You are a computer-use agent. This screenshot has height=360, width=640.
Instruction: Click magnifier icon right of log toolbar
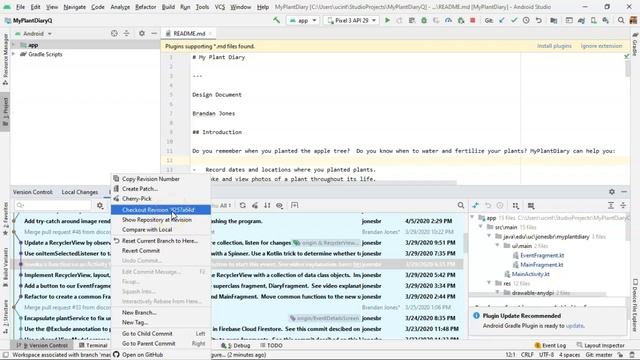click(460, 205)
